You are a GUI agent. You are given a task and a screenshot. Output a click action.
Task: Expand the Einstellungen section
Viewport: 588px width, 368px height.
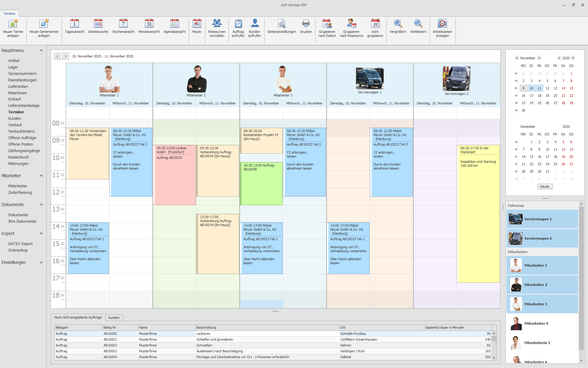click(x=41, y=262)
